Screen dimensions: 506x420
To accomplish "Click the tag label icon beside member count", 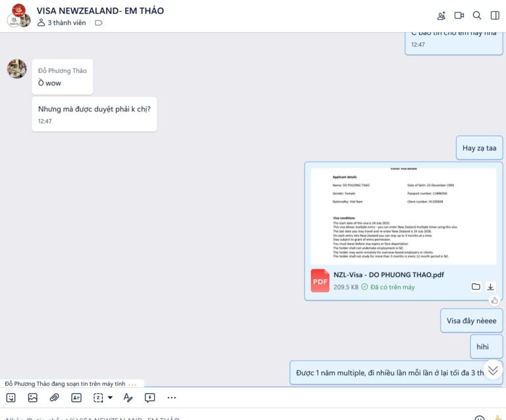I will pos(99,22).
